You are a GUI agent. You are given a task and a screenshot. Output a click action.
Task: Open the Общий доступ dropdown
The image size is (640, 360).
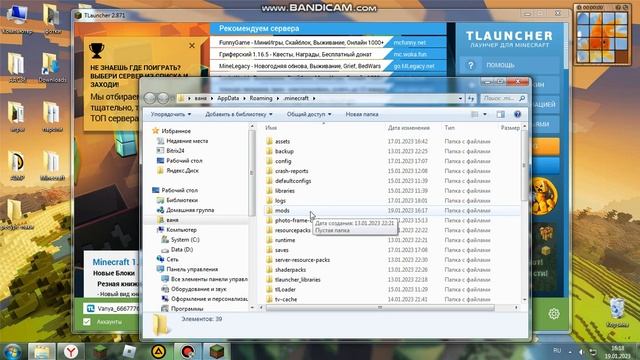(x=309, y=114)
